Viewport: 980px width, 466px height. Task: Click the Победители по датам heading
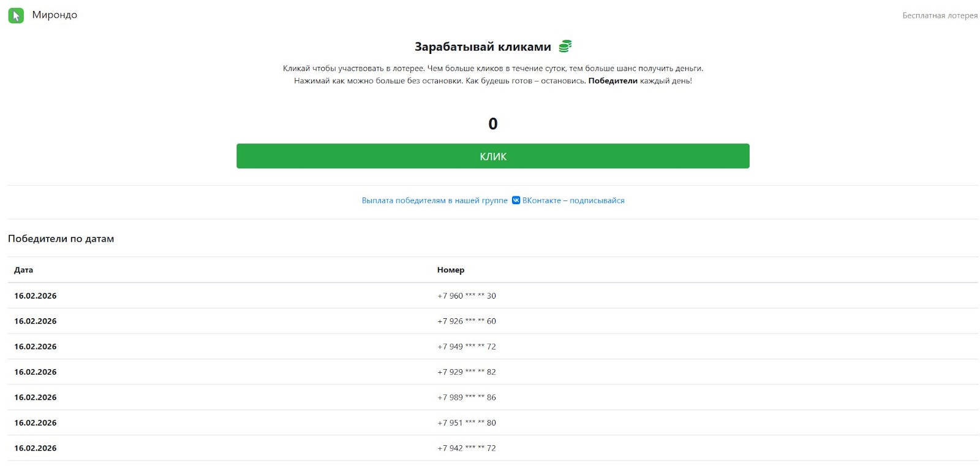coord(61,239)
